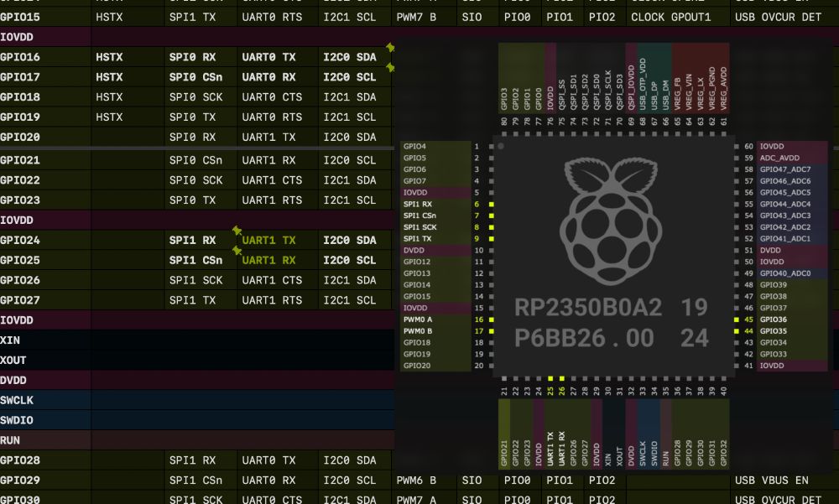Click the GPIO21 row label
Screen dimensions: 839x504
tap(20, 160)
